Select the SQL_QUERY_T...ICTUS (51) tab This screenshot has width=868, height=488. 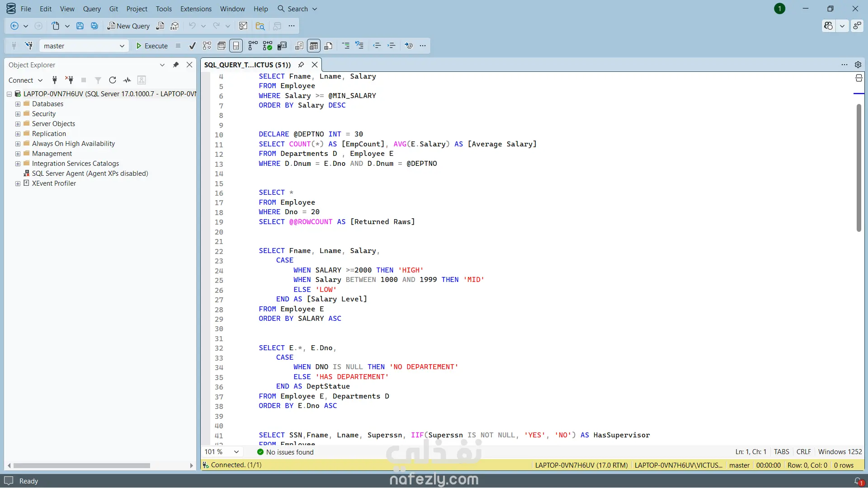(247, 65)
